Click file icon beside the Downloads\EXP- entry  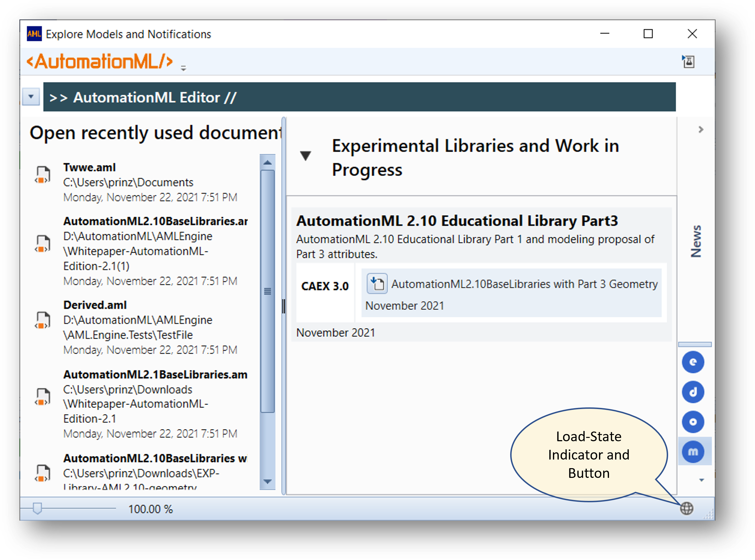tap(42, 473)
